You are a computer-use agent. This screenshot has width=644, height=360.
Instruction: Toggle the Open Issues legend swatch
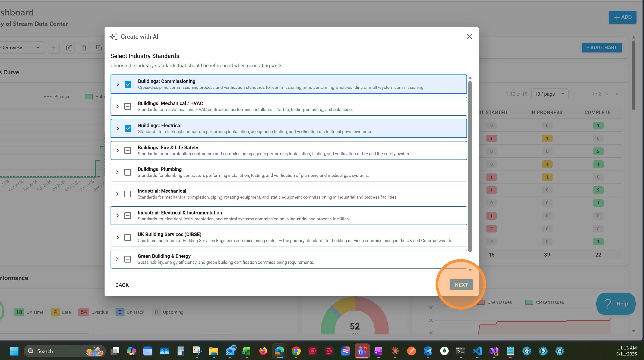[x=480, y=302]
